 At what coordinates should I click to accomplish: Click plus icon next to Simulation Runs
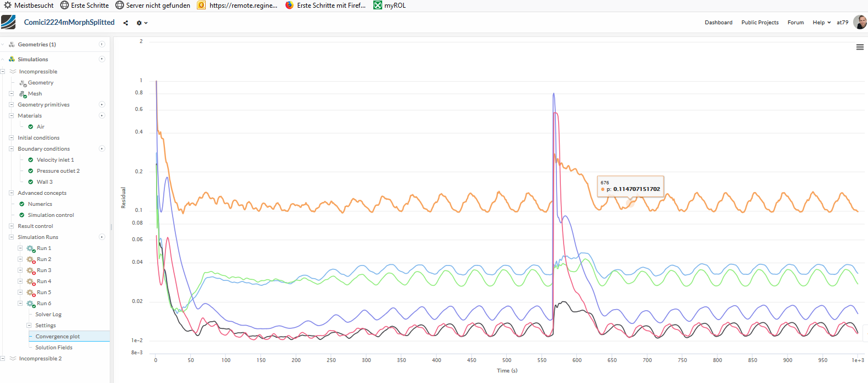coord(102,237)
